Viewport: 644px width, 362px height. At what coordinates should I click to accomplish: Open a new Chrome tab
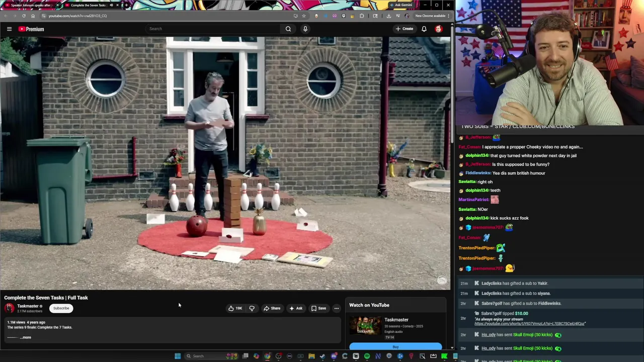[126, 5]
